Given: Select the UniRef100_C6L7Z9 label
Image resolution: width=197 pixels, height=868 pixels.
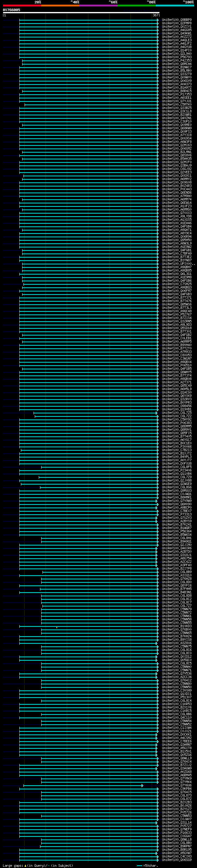Looking at the screenshot, I should click(177, 477).
